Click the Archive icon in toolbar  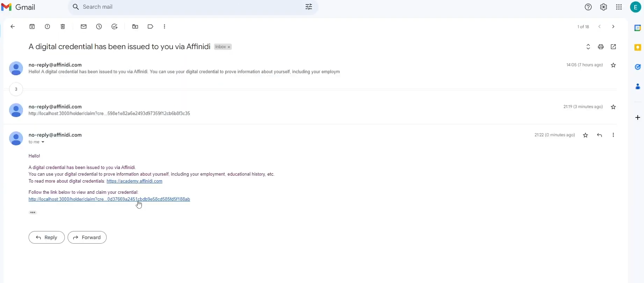coord(32,26)
